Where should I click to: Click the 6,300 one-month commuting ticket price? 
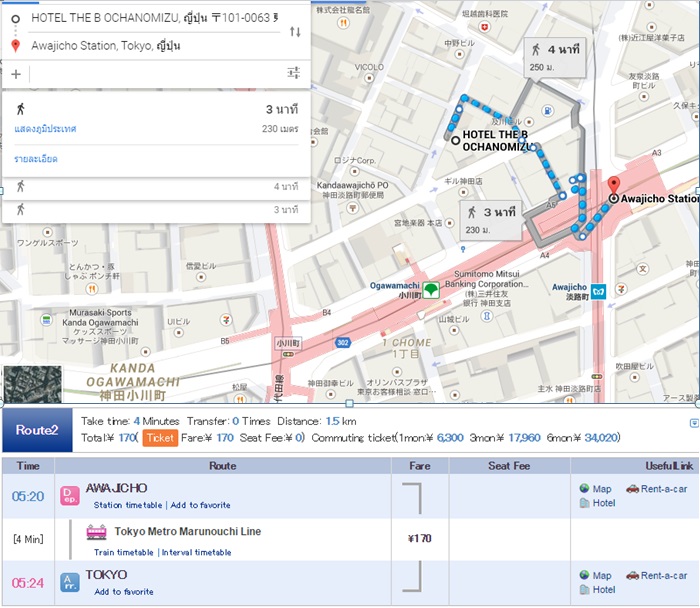[450, 438]
